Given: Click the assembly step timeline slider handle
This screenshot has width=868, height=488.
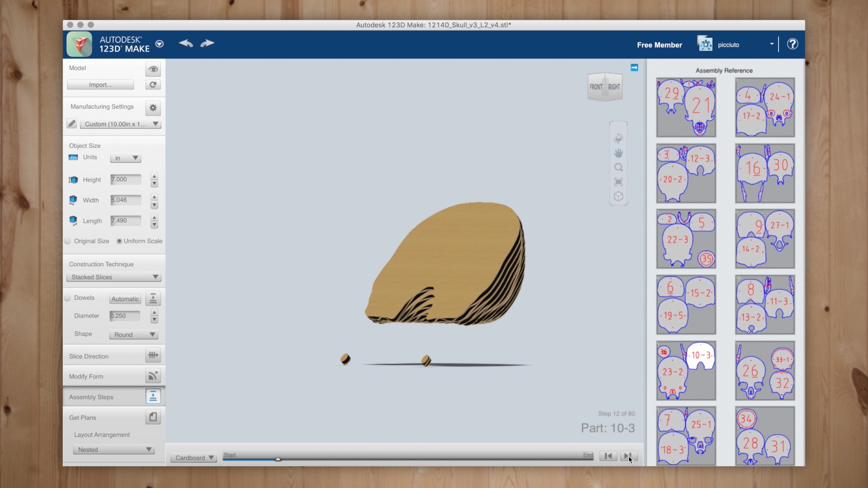Looking at the screenshot, I should 278,459.
